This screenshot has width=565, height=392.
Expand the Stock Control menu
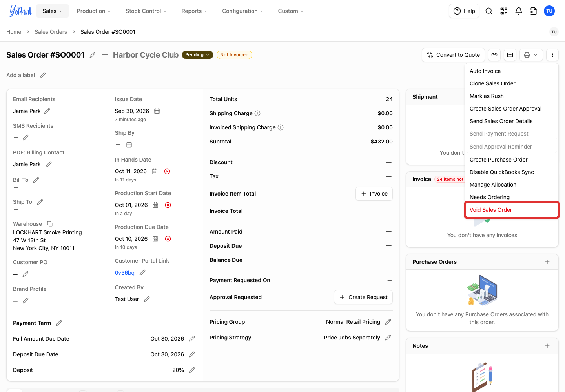click(x=146, y=11)
